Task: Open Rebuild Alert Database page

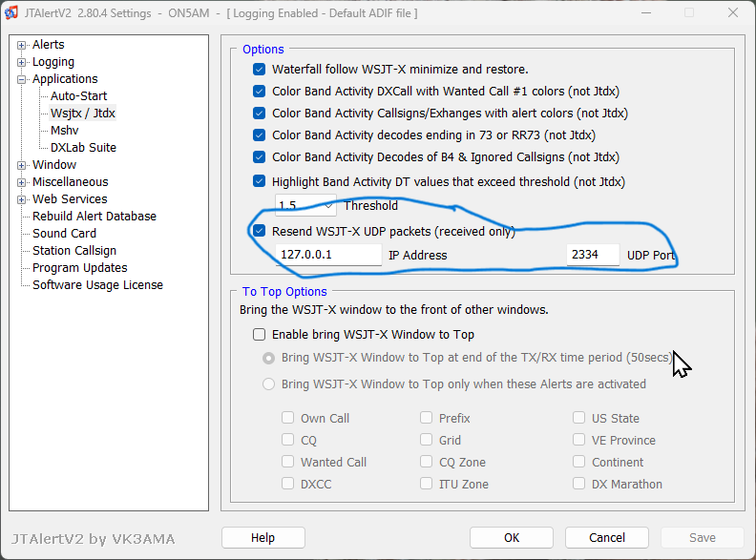Action: click(x=94, y=216)
